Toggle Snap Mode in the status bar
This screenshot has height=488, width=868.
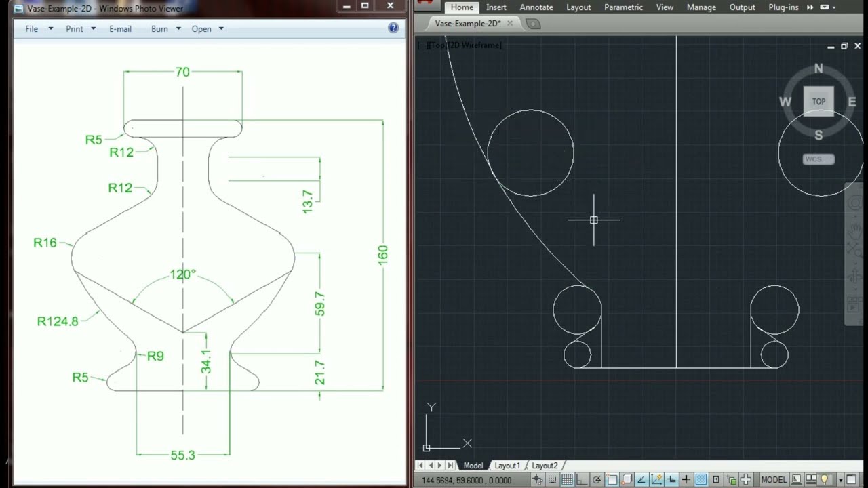tap(552, 480)
